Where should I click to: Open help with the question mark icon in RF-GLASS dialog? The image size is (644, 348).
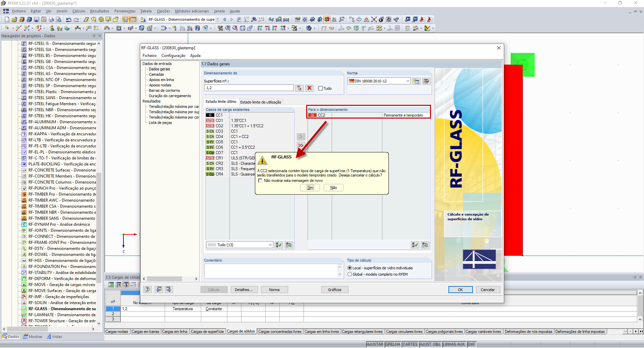(x=147, y=289)
